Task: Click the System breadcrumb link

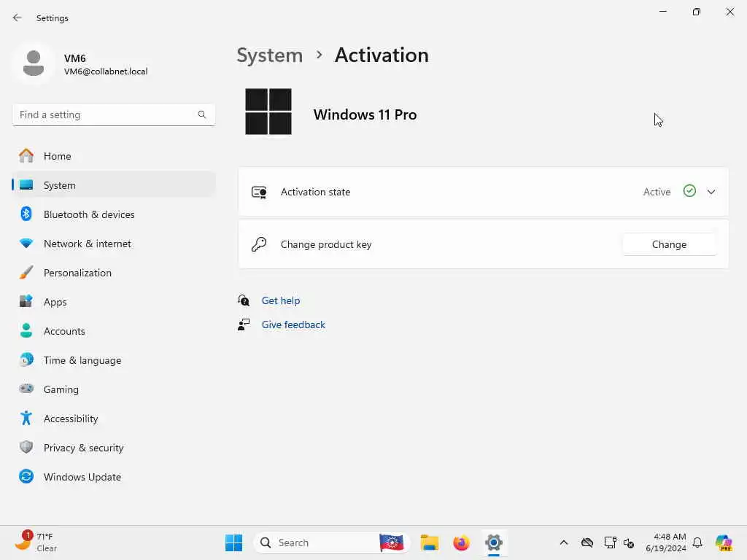Action: pyautogui.click(x=270, y=55)
